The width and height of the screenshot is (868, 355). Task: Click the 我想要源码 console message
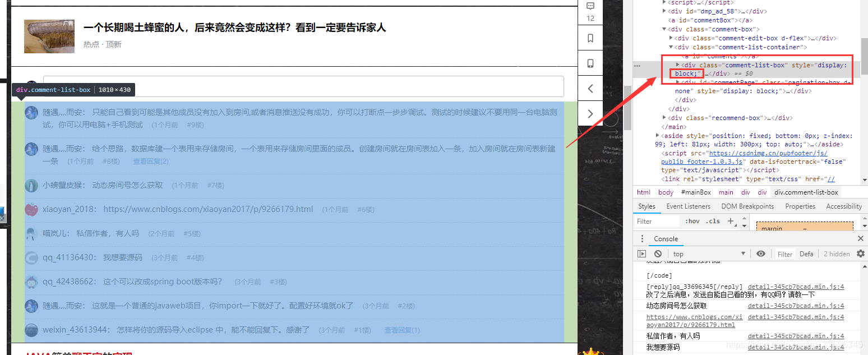pos(663,347)
